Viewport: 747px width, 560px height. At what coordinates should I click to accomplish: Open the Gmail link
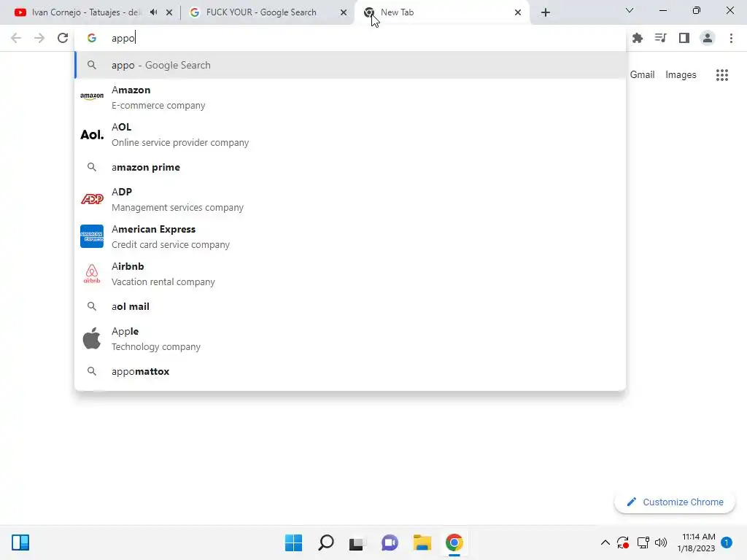tap(642, 75)
